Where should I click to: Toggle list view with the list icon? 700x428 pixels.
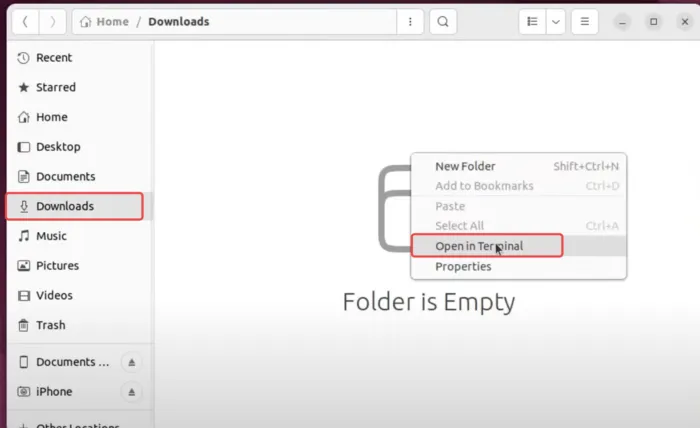click(x=532, y=21)
